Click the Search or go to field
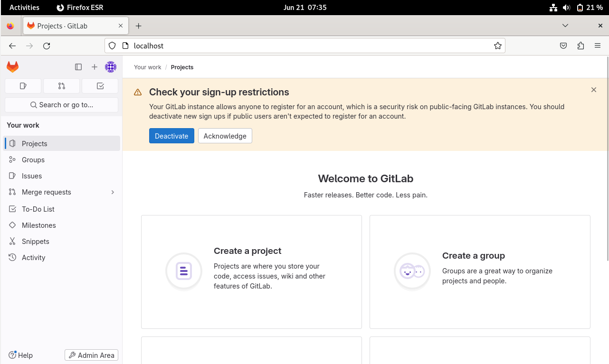The image size is (609, 364). coord(61,105)
